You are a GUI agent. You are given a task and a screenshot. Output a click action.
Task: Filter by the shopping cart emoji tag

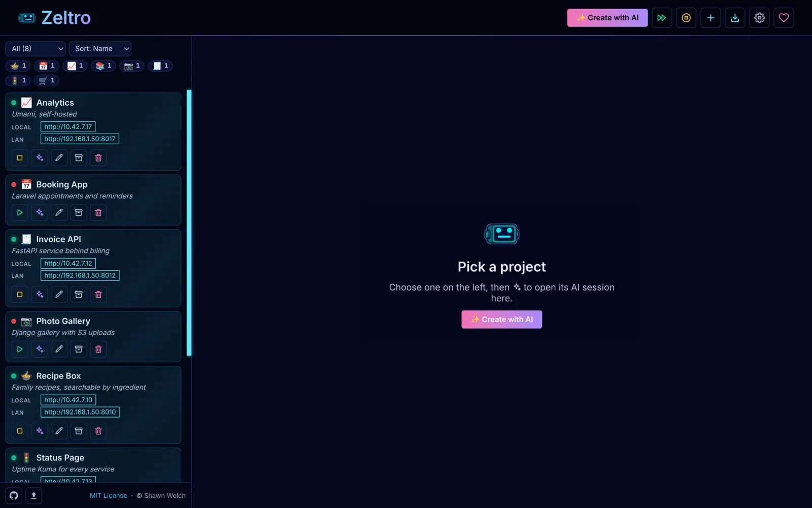click(x=47, y=81)
